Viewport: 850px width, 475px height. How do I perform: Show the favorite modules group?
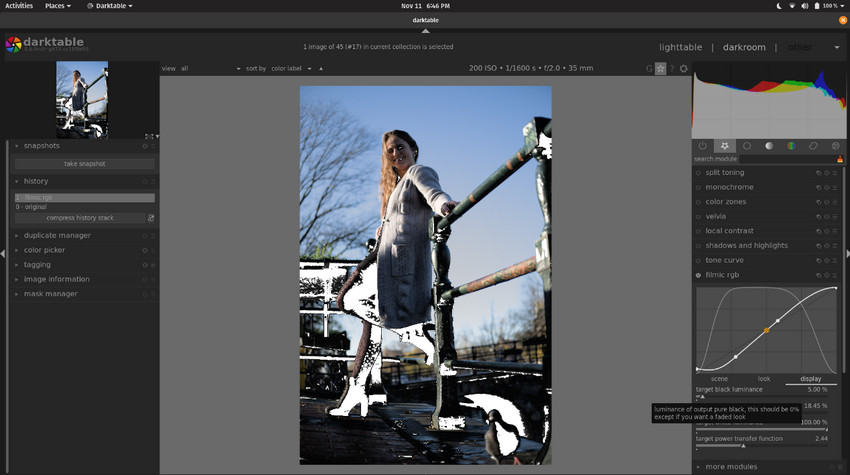coord(725,146)
